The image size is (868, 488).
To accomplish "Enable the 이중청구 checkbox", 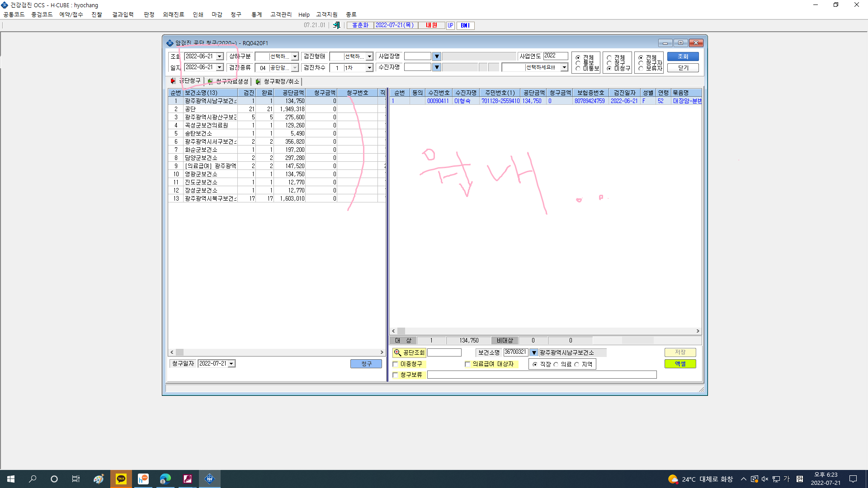I will [396, 364].
